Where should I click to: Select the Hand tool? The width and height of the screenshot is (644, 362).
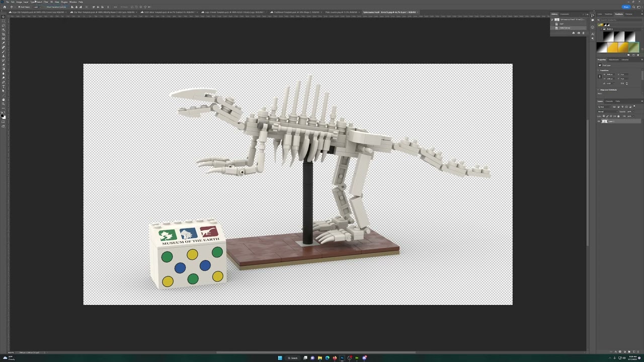click(3, 99)
